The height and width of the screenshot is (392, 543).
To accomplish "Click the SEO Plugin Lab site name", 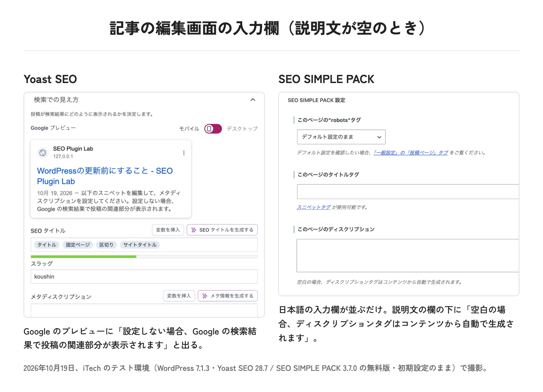I will click(x=73, y=149).
